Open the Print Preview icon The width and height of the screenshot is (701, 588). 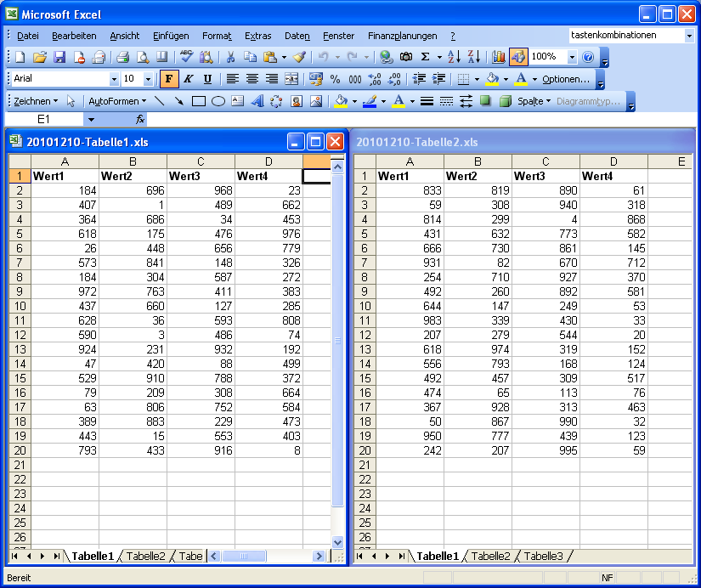(143, 57)
